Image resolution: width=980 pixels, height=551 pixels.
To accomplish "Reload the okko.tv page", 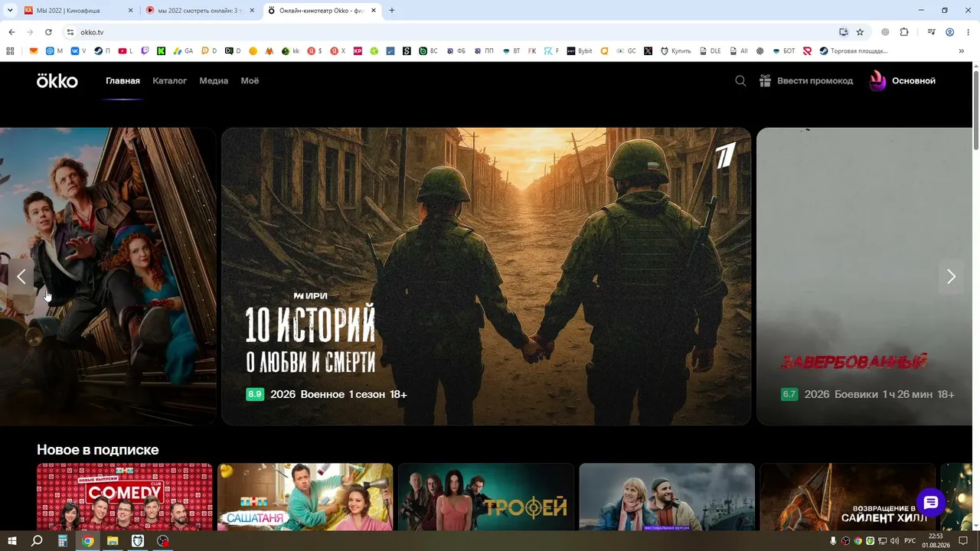I will (48, 32).
